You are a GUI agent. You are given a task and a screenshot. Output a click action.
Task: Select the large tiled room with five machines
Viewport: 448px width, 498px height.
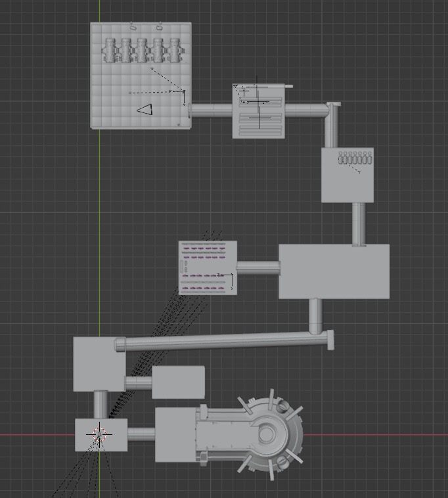pos(141,76)
